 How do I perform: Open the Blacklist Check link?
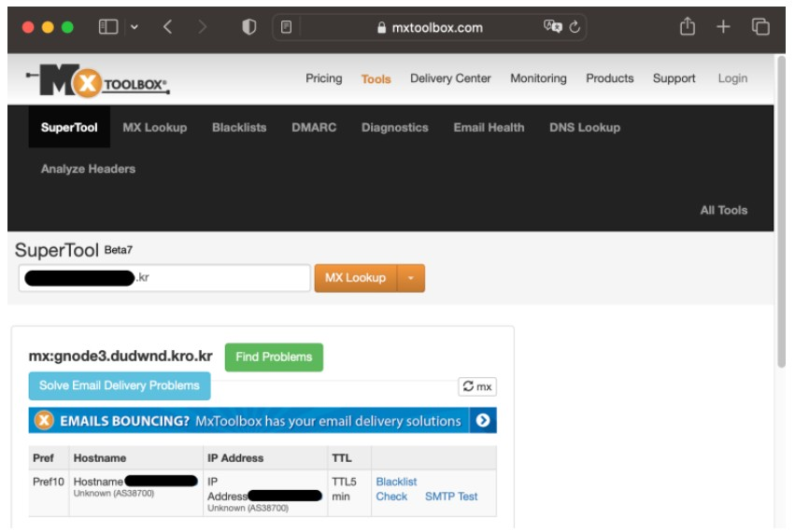click(x=396, y=489)
